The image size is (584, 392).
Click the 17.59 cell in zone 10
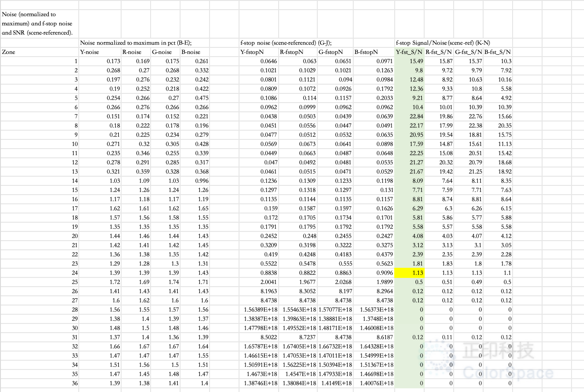409,144
